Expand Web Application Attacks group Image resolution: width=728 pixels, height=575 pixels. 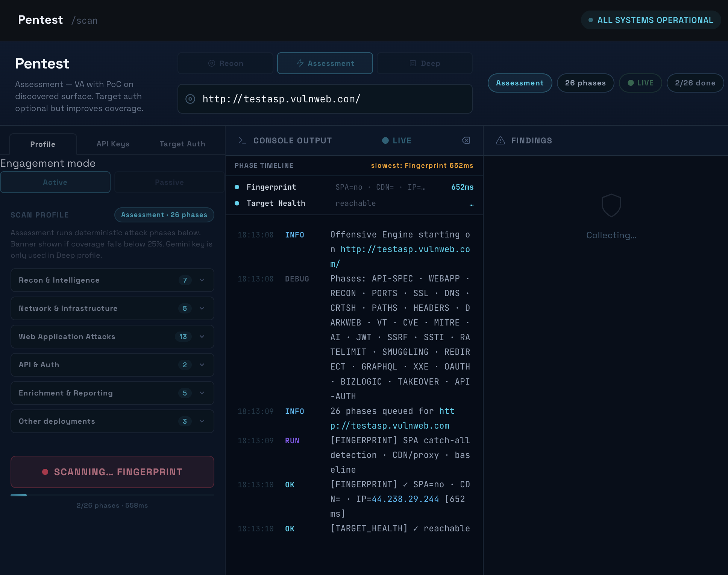[112, 336]
